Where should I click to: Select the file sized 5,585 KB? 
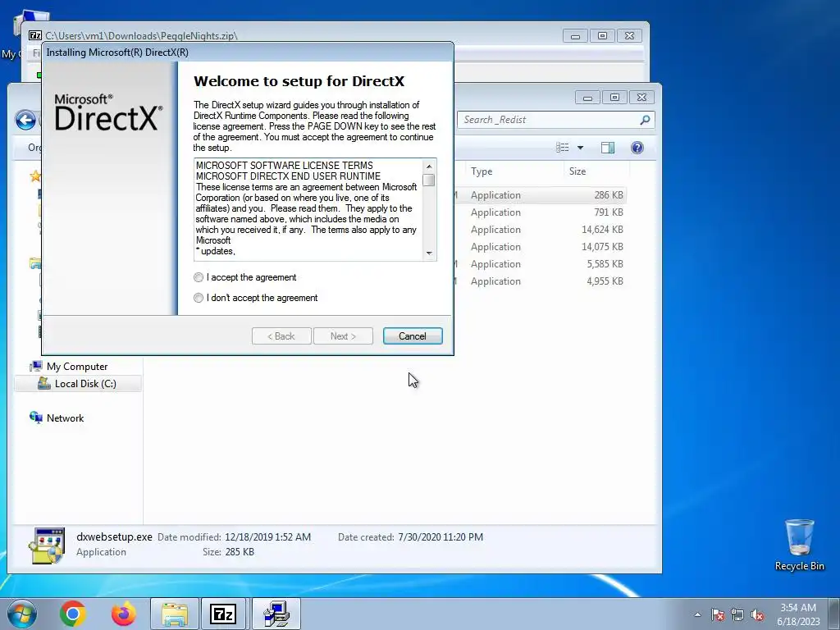coord(541,263)
